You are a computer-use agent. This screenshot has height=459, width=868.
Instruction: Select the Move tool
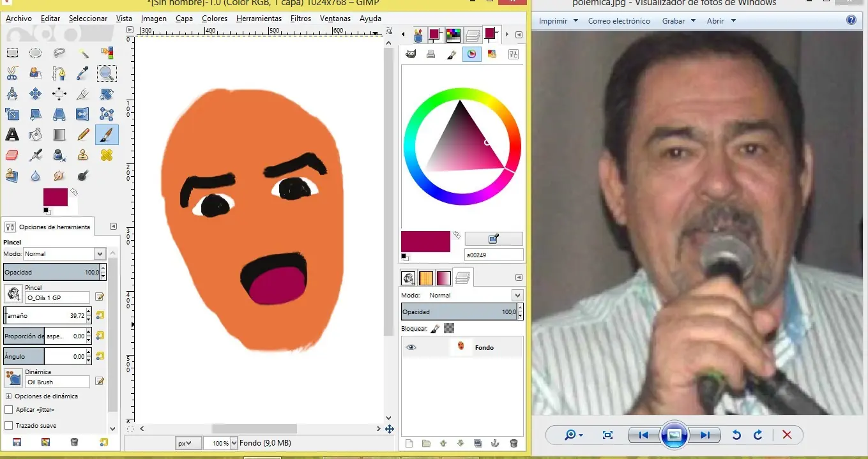(x=36, y=94)
